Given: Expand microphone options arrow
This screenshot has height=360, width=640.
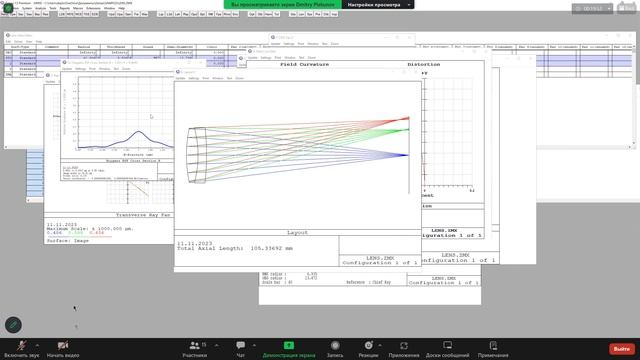Looking at the screenshot, I should [37, 345].
